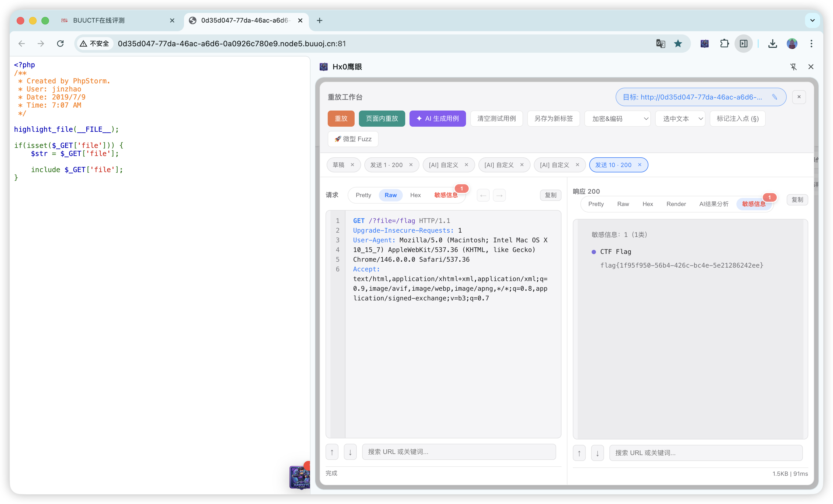The width and height of the screenshot is (833, 504).
Task: Close the 草稿 tab with its x
Action: tap(352, 165)
